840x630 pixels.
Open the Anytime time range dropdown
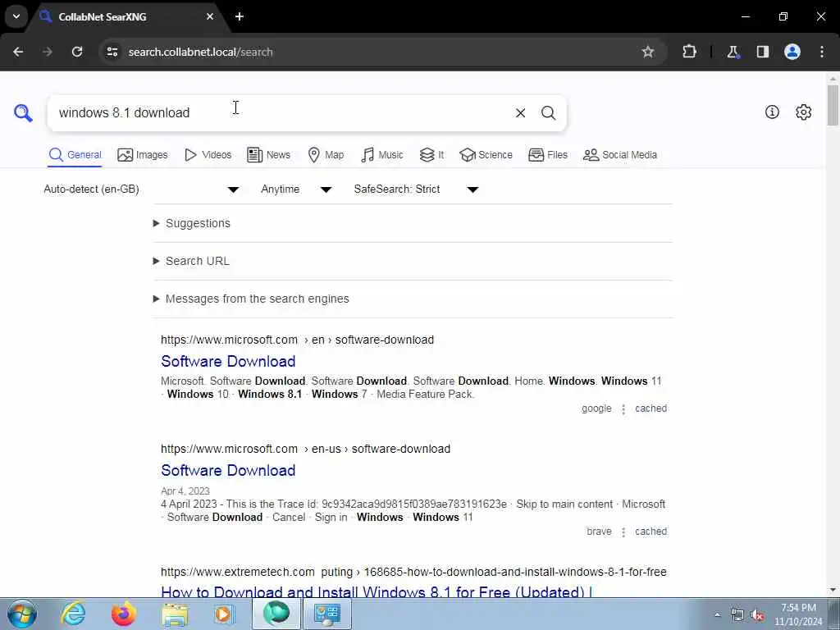pyautogui.click(x=296, y=189)
